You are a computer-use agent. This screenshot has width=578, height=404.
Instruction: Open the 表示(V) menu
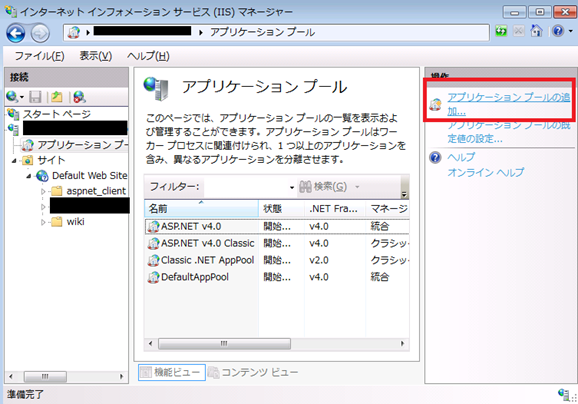[x=96, y=56]
